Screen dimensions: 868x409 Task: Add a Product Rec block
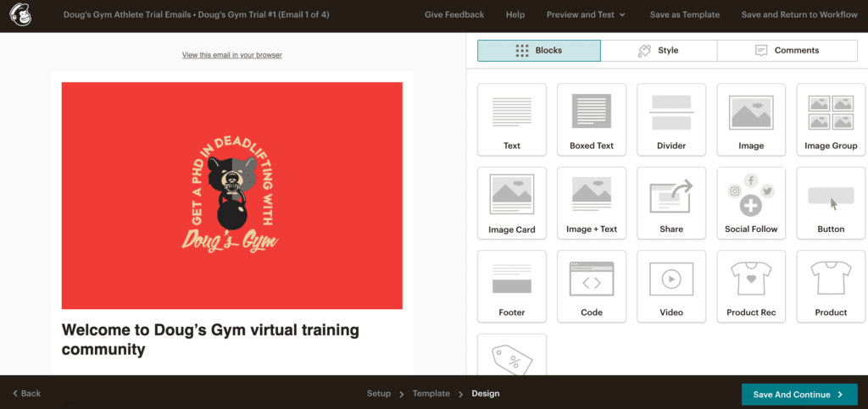751,286
